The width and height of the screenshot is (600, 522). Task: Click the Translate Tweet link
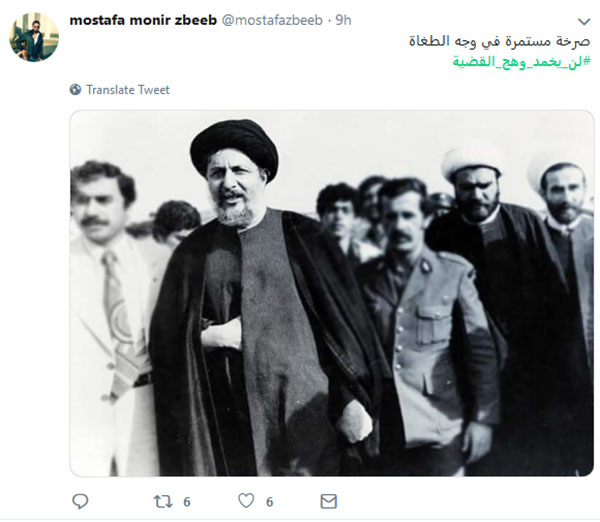[x=128, y=90]
